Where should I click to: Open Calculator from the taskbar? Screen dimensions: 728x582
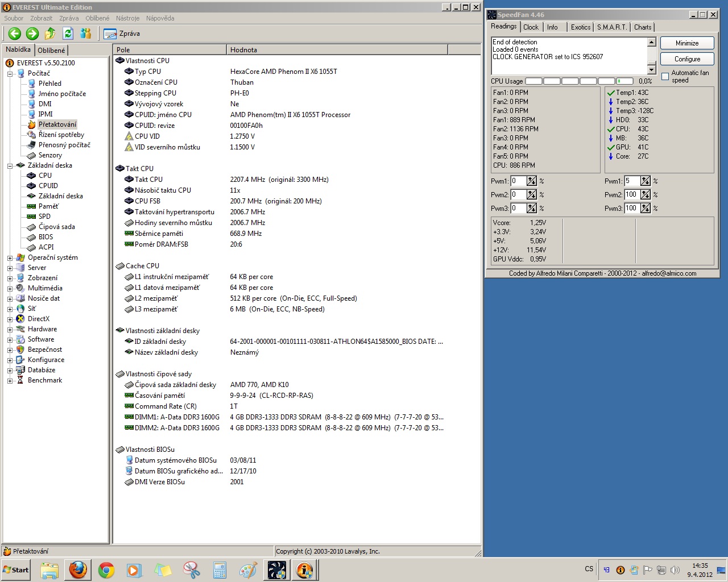(220, 570)
